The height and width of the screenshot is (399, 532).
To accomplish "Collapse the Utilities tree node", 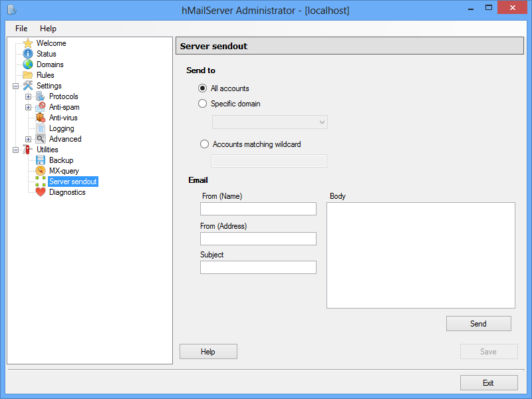I will [x=15, y=150].
